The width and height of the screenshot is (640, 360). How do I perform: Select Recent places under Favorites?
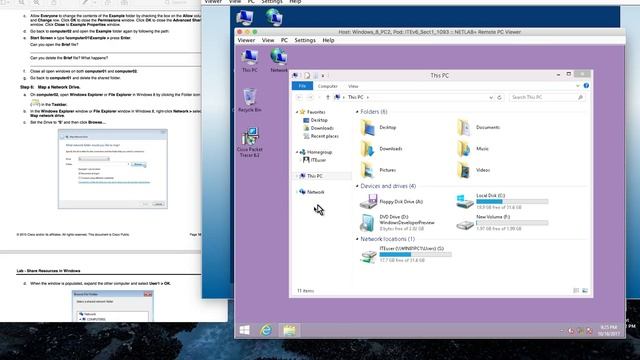coord(320,136)
